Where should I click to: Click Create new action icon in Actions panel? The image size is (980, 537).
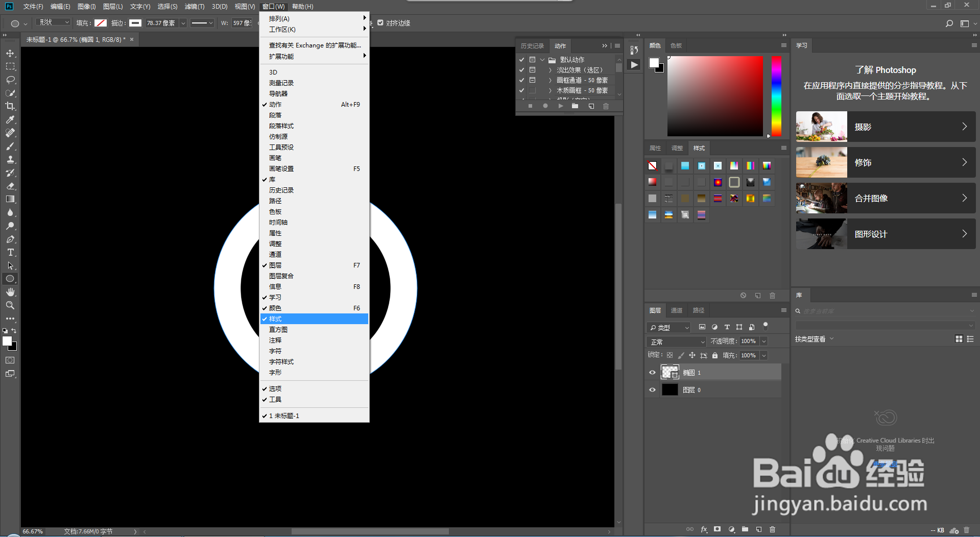point(591,106)
